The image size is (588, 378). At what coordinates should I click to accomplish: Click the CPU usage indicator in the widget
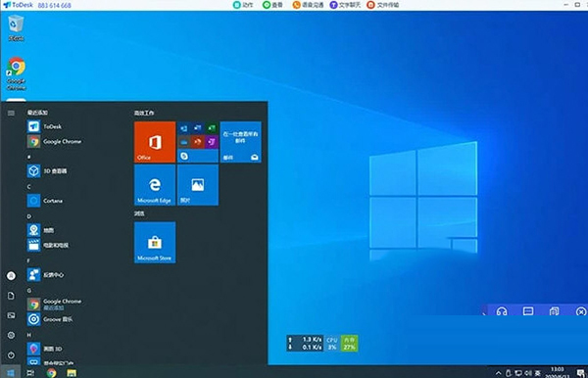click(332, 343)
